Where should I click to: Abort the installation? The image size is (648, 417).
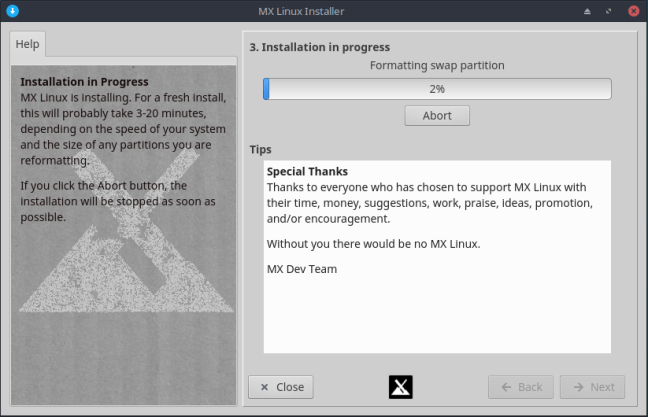pyautogui.click(x=437, y=115)
